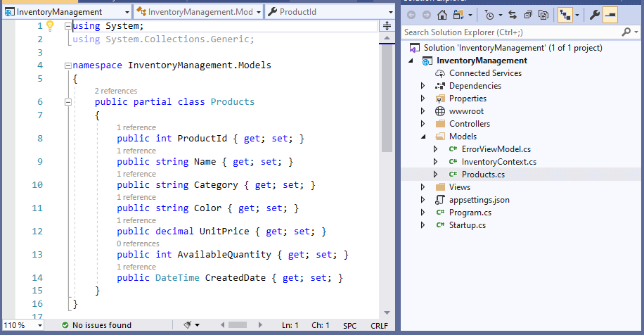Toggle the nested files view button
This screenshot has height=335, width=644.
click(564, 15)
